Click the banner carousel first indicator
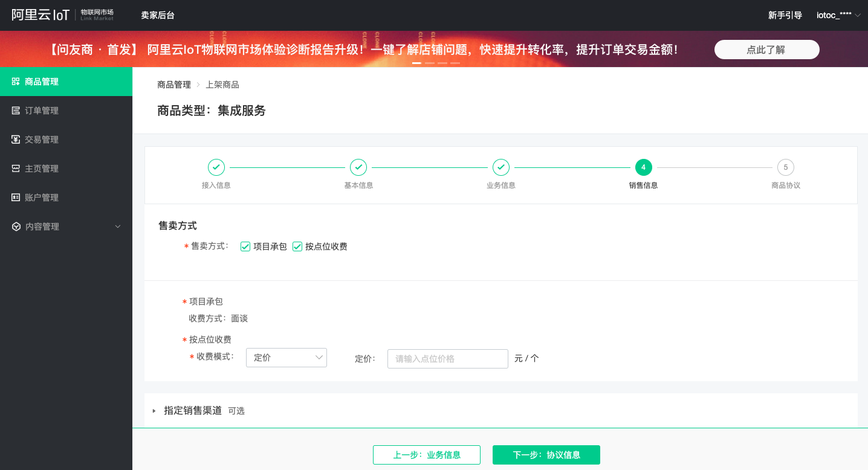This screenshot has width=868, height=470. 417,63
